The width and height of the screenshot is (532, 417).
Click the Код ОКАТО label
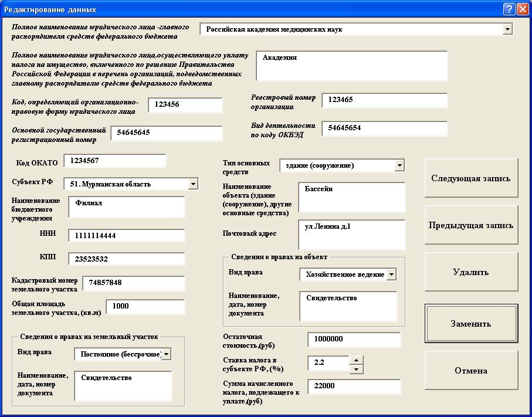coord(37,163)
